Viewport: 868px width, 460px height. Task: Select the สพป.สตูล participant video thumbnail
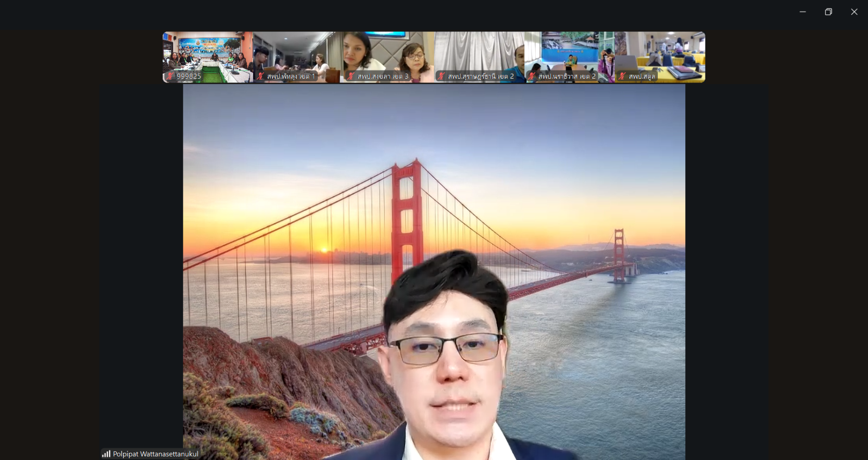(660, 53)
